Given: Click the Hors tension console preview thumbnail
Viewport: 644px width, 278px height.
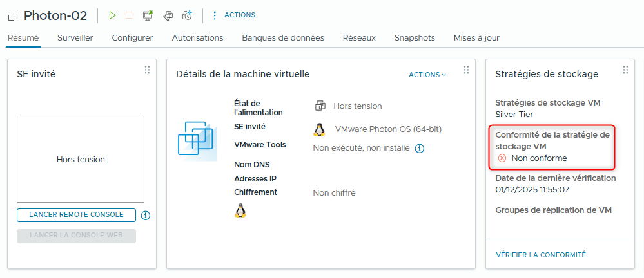Looking at the screenshot, I should pyautogui.click(x=81, y=159).
